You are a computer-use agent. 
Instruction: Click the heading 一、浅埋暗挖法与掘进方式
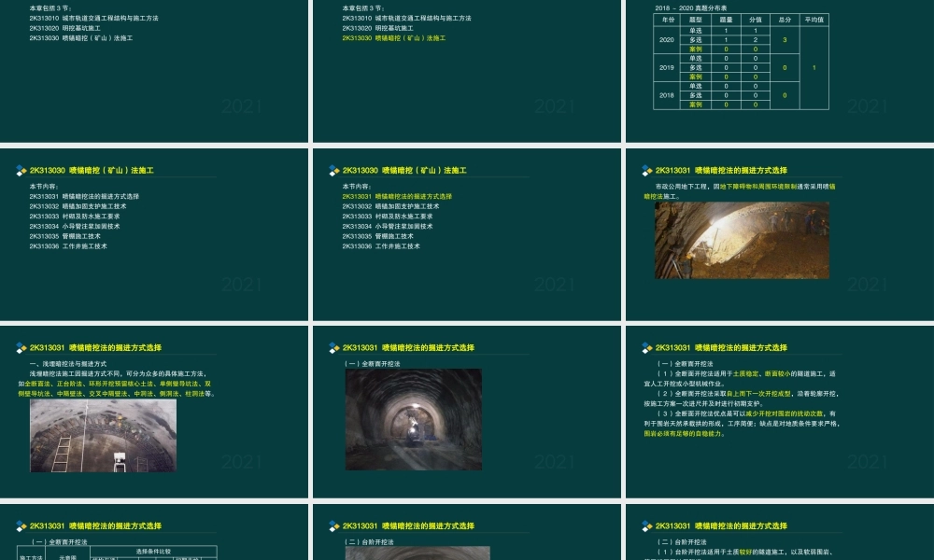pyautogui.click(x=68, y=364)
